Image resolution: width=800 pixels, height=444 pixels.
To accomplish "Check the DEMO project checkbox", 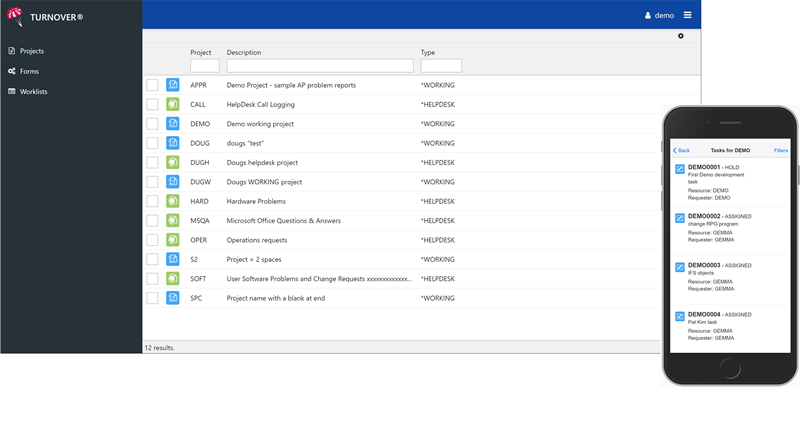I will tap(152, 124).
